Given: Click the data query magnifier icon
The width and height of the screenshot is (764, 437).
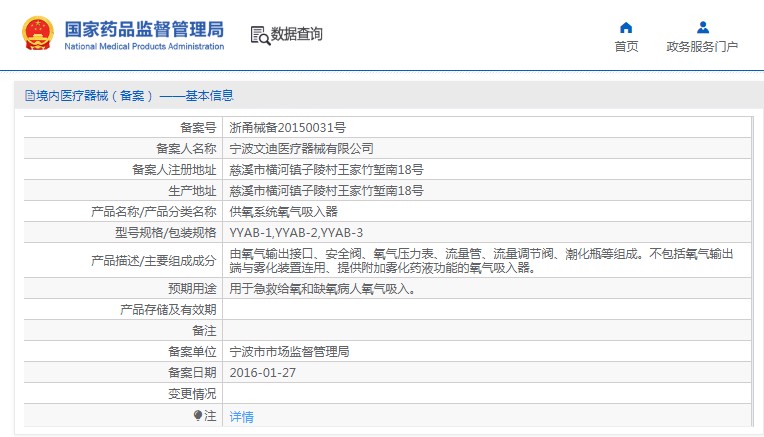Looking at the screenshot, I should pyautogui.click(x=260, y=36).
